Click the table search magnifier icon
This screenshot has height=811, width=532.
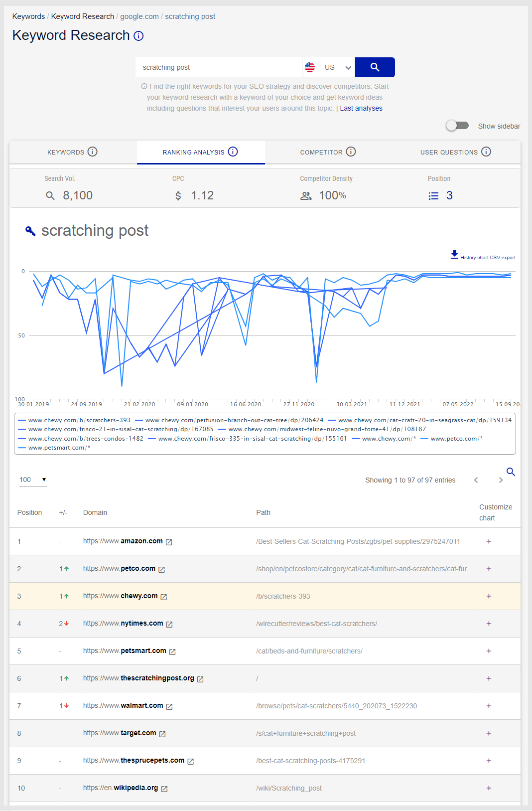coord(511,472)
